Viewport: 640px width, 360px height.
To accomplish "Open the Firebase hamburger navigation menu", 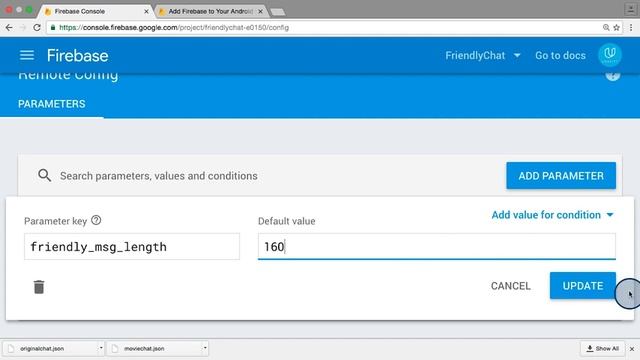I will click(x=27, y=55).
